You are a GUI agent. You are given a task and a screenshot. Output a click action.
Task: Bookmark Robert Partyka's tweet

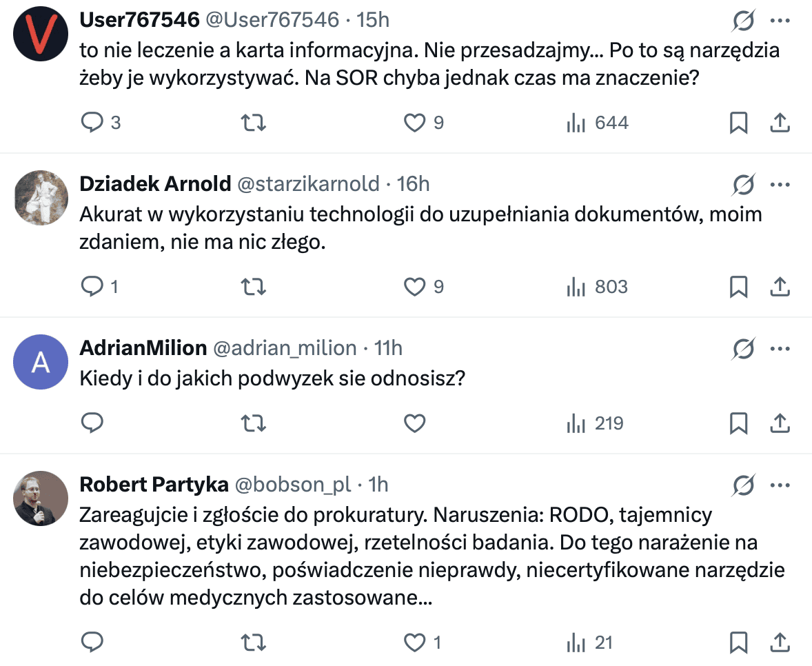tap(740, 643)
